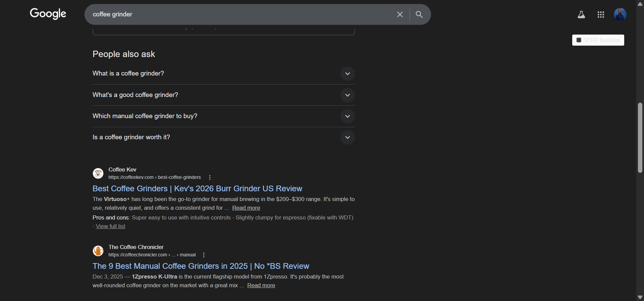The height and width of the screenshot is (301, 644).
Task: Click the Coffee Kev site favicon
Action: coord(98,173)
